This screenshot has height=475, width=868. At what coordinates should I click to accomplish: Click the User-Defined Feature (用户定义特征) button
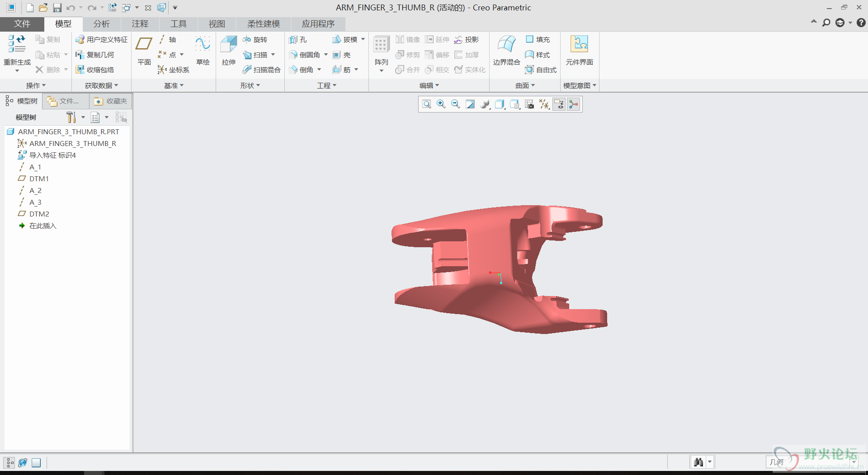tap(102, 40)
